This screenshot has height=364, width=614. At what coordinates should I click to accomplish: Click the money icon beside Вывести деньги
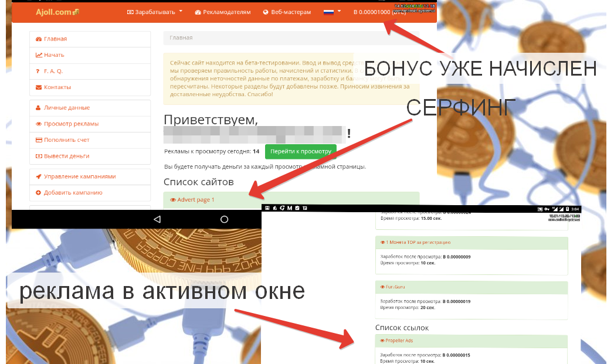(x=39, y=156)
